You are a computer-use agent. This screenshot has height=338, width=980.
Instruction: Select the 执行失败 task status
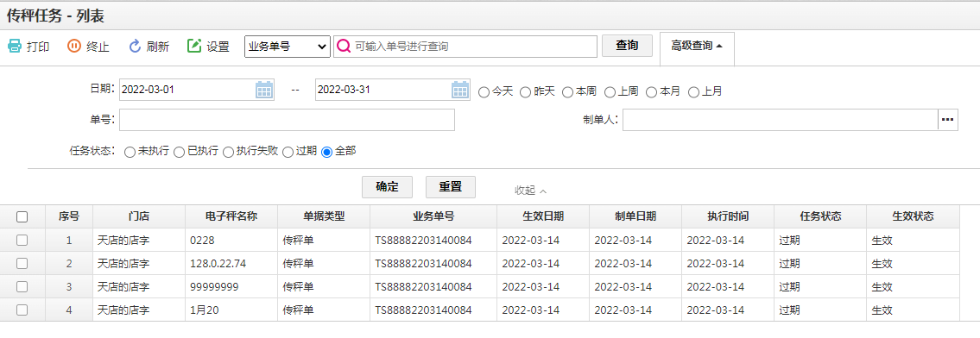[228, 152]
